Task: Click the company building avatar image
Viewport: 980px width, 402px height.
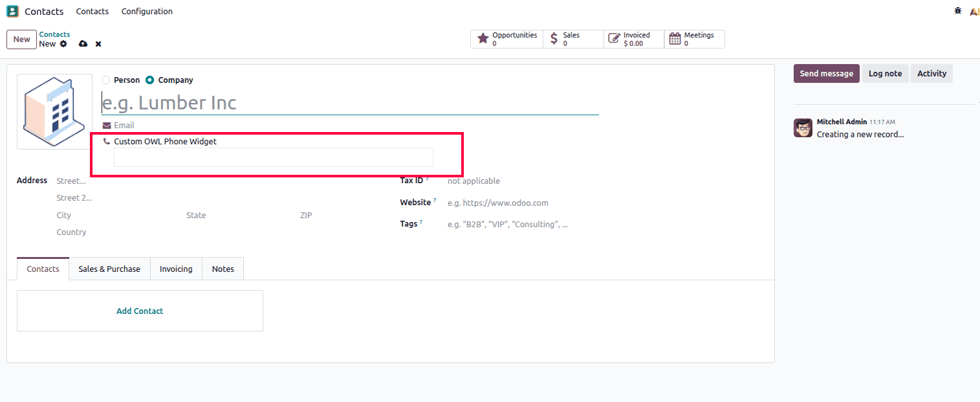Action: click(x=54, y=111)
